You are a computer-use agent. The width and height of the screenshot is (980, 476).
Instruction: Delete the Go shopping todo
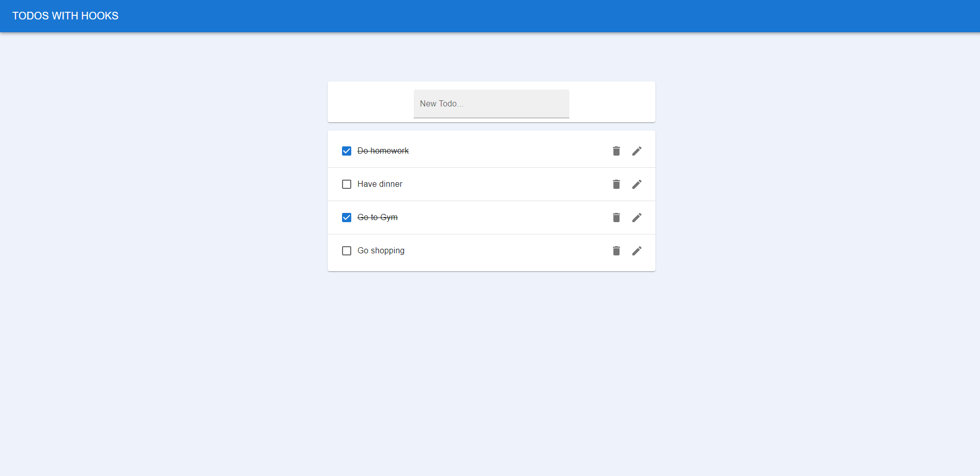pyautogui.click(x=616, y=251)
